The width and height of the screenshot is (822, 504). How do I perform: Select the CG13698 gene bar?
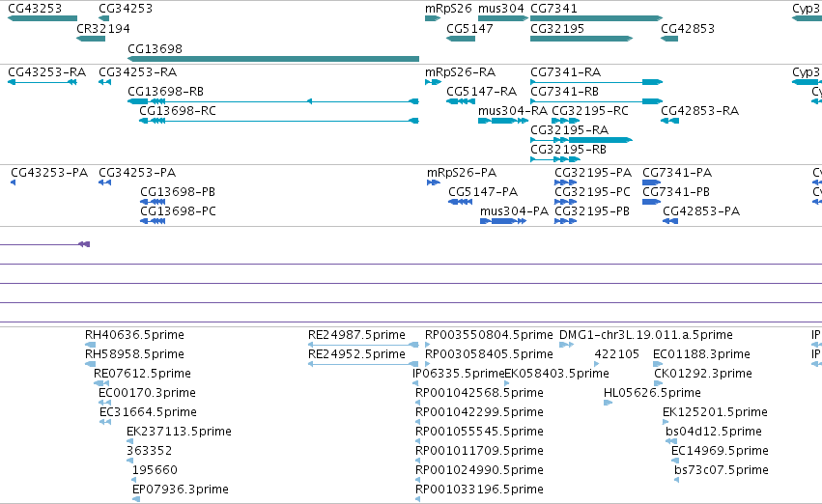273,59
